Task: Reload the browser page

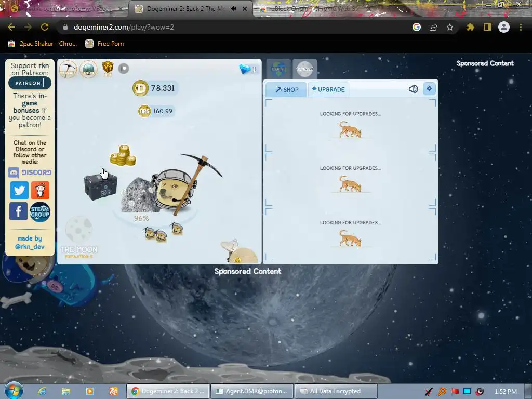Action: click(x=45, y=27)
